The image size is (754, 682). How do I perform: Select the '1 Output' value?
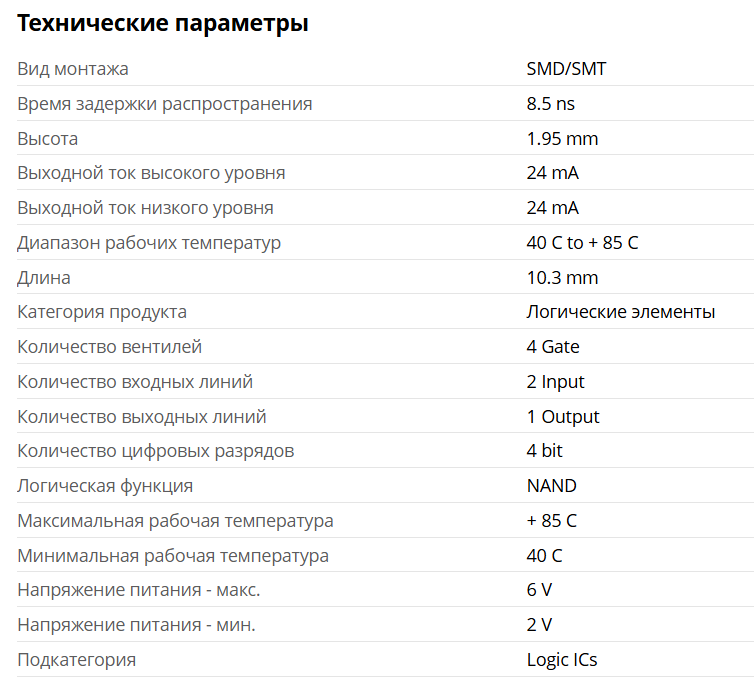pos(563,417)
